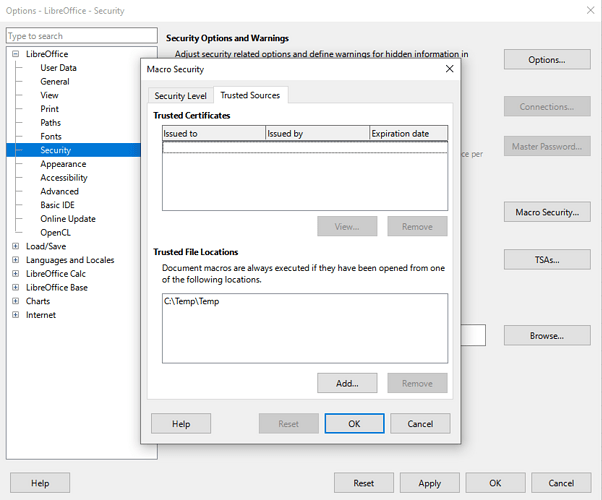The image size is (602, 500).
Task: Select the C:\Temp\Temp trusted location entry
Action: tap(191, 302)
